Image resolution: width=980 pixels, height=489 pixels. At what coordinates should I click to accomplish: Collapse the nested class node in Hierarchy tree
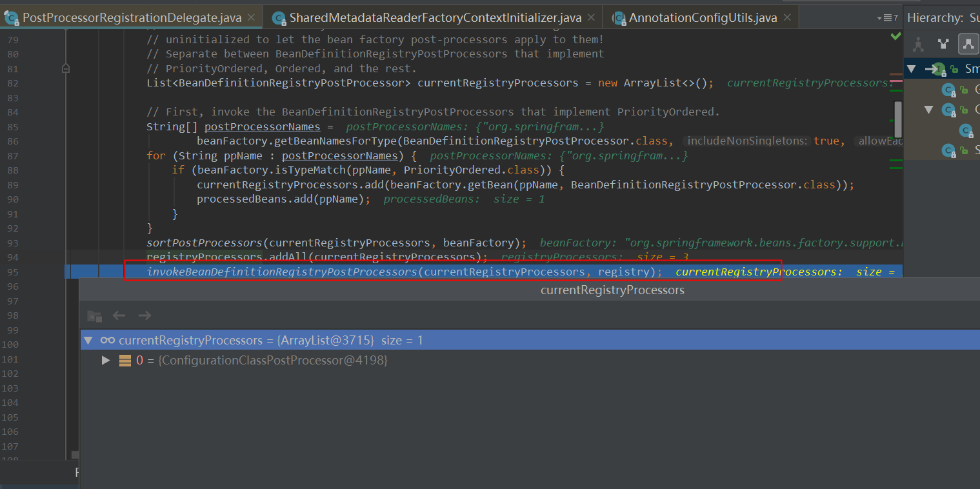[x=928, y=110]
